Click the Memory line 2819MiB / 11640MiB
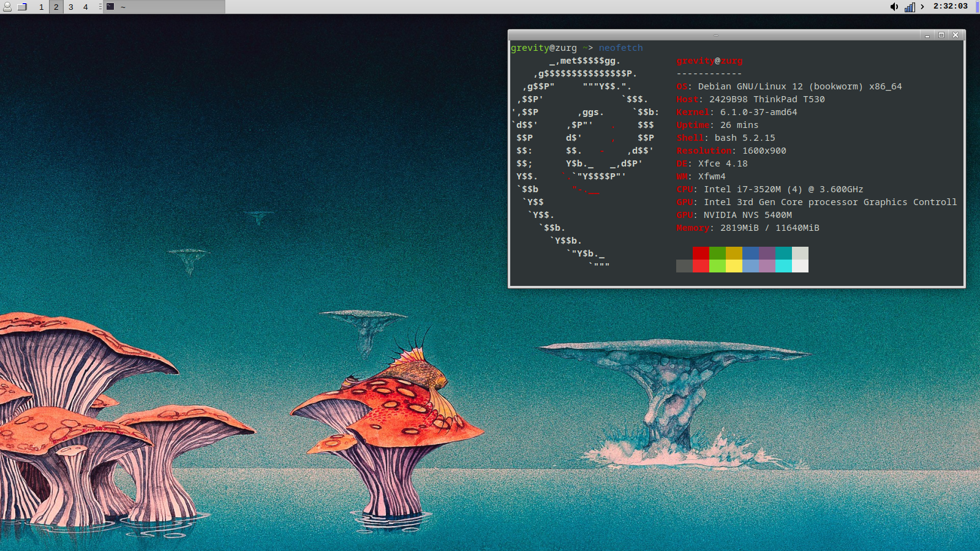Screen dimensions: 980x551 tap(748, 228)
